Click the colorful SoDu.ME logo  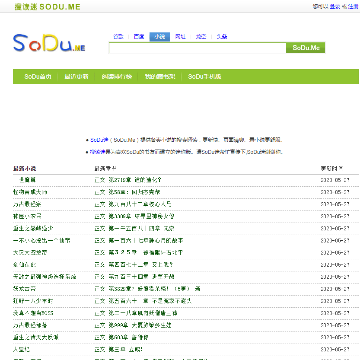[x=49, y=43]
